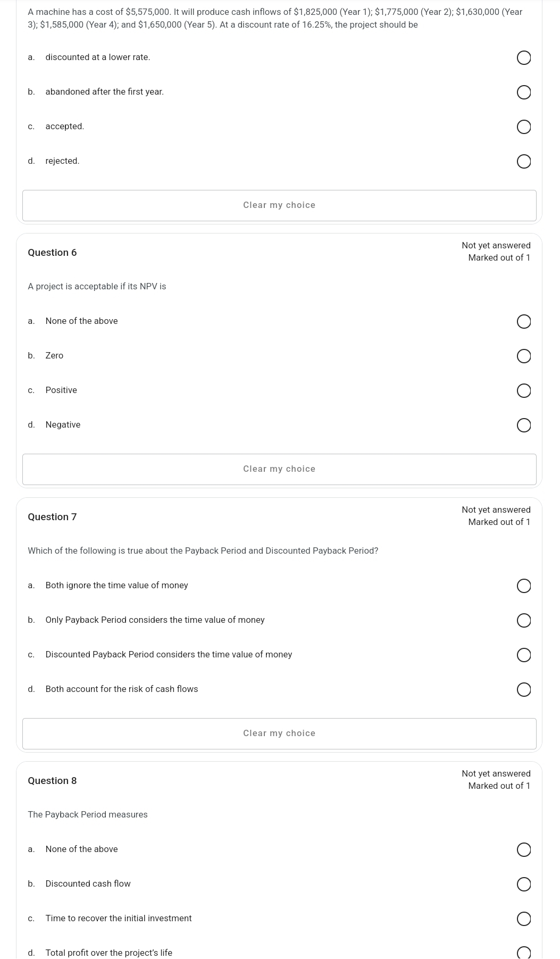Viewport: 560px width, 959px height.
Task: Choose 'abandoned after the first year' answer
Action: click(x=523, y=93)
